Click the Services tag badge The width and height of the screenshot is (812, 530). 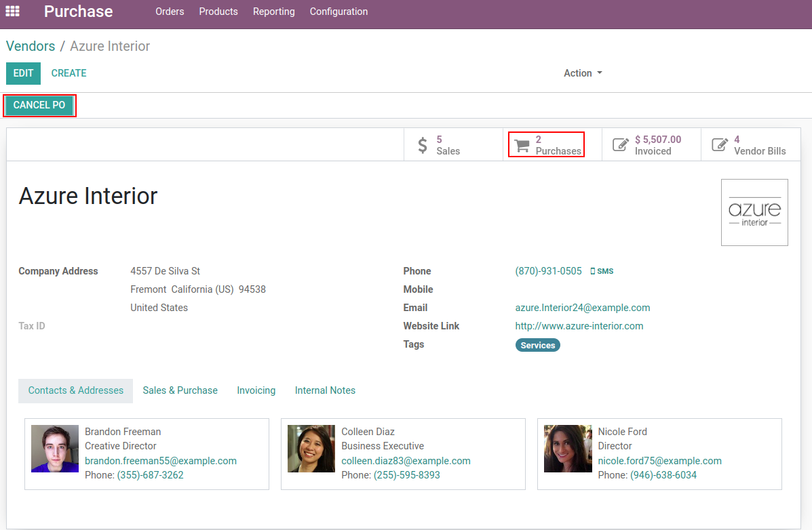tap(537, 346)
